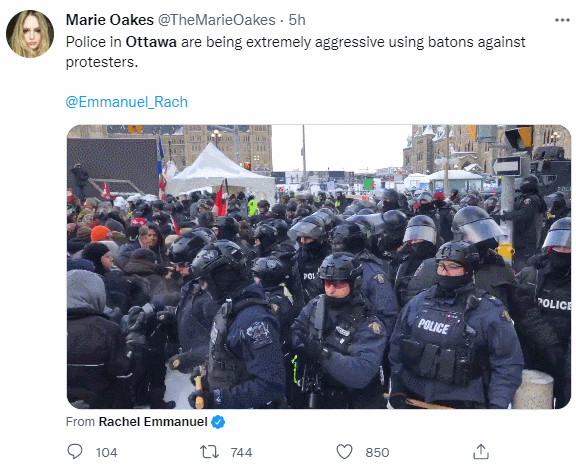View the 104 replies count
The width and height of the screenshot is (576, 470).
pyautogui.click(x=107, y=452)
